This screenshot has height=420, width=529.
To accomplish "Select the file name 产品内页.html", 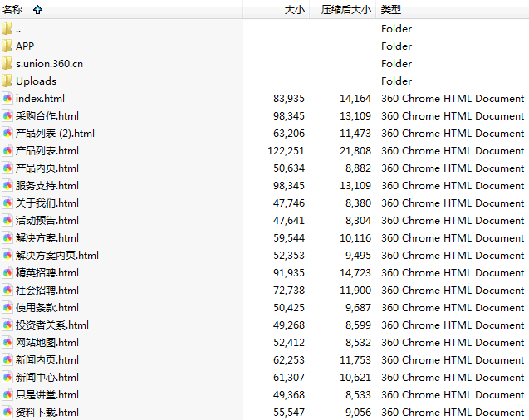I will pos(47,168).
